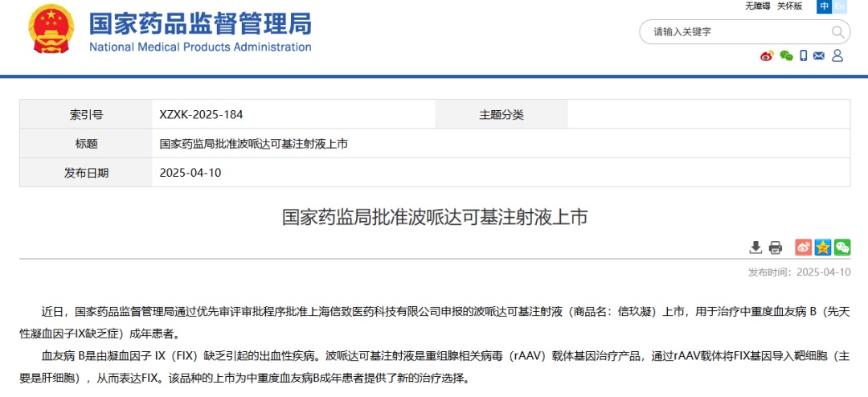Switch language to En (English)
The width and height of the screenshot is (868, 397).
[840, 6]
